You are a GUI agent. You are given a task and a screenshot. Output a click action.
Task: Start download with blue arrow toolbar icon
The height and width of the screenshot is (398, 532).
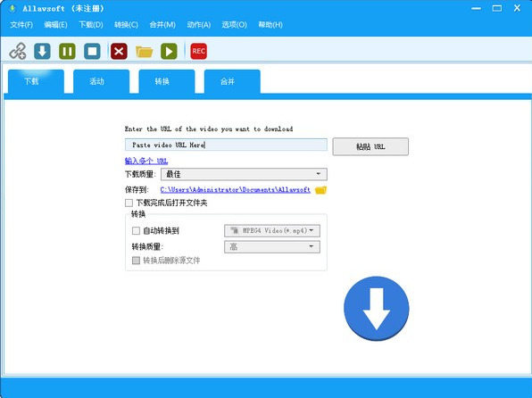point(43,51)
